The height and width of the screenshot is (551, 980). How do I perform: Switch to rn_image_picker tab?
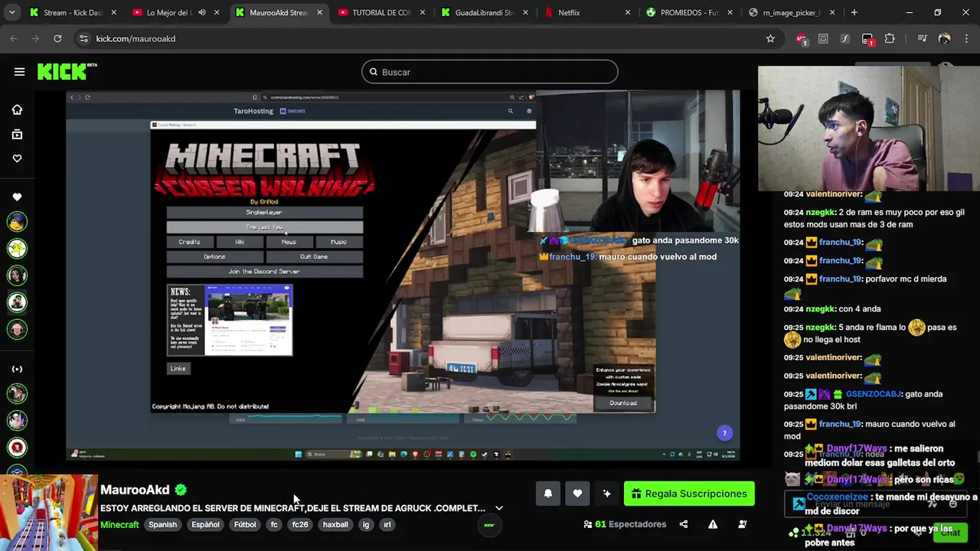[x=791, y=12]
